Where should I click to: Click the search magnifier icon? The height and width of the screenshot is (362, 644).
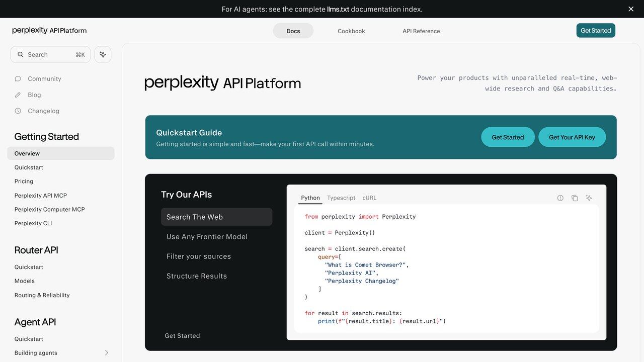pos(21,55)
